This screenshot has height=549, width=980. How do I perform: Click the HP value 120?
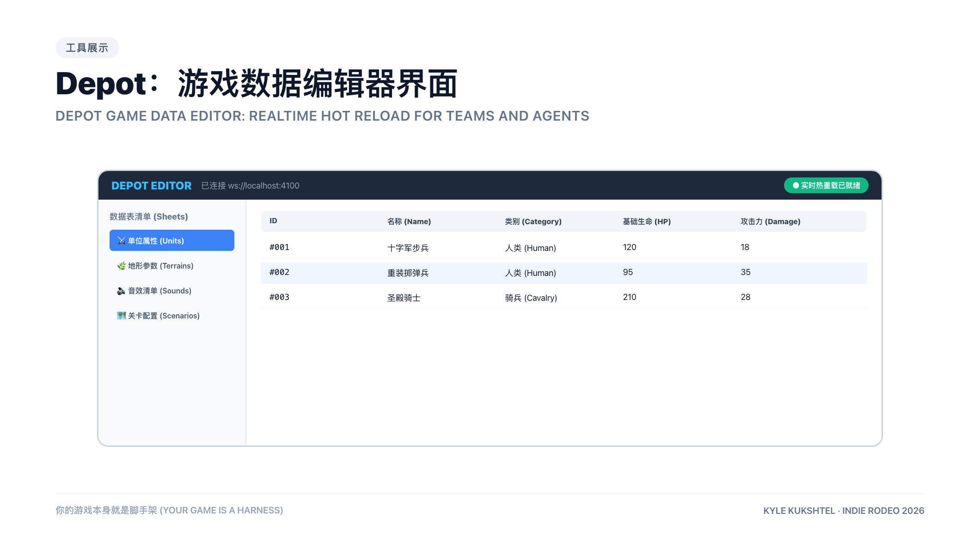pyautogui.click(x=630, y=247)
